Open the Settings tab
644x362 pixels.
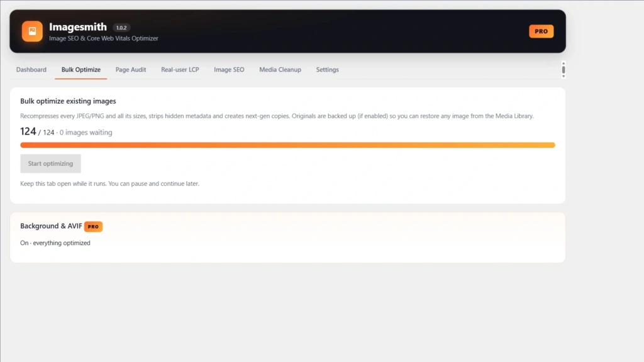pos(327,70)
